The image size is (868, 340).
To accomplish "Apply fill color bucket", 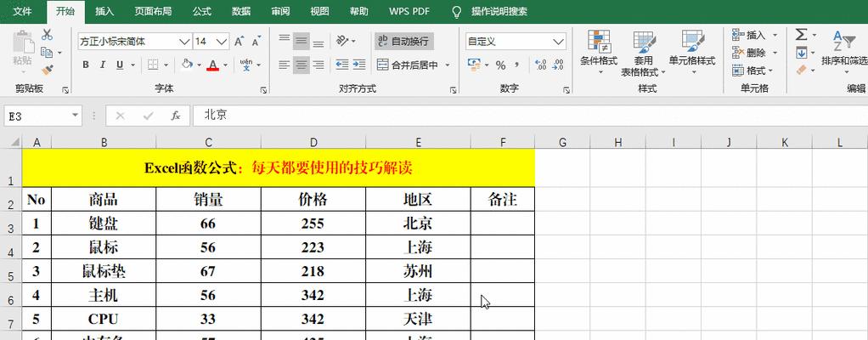I will tap(187, 65).
